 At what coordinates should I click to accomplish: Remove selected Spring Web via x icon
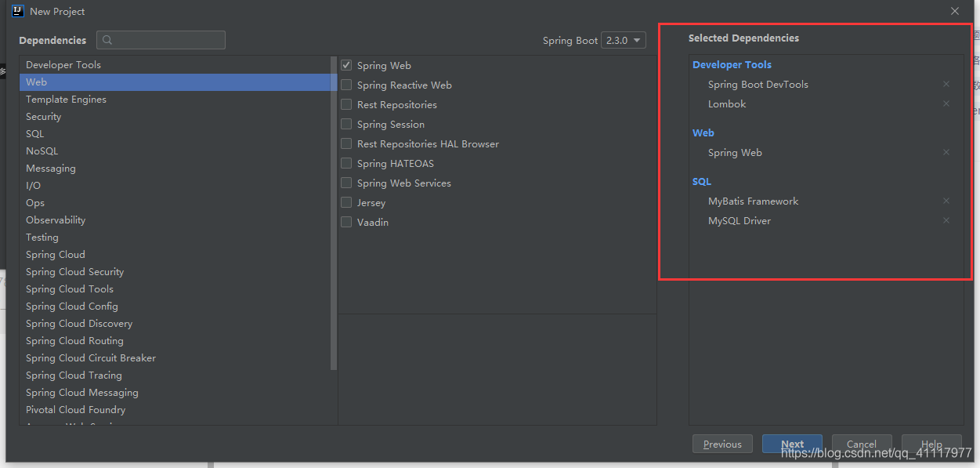click(x=946, y=152)
